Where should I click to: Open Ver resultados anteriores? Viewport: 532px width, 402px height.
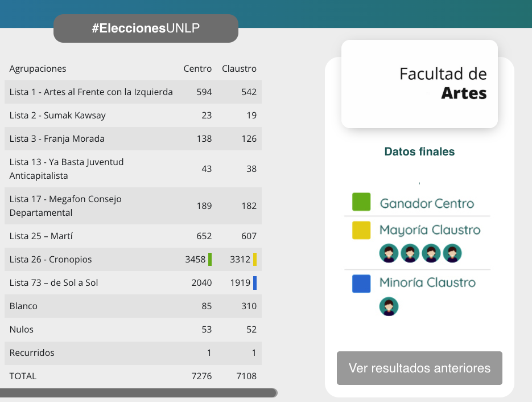[x=419, y=368]
